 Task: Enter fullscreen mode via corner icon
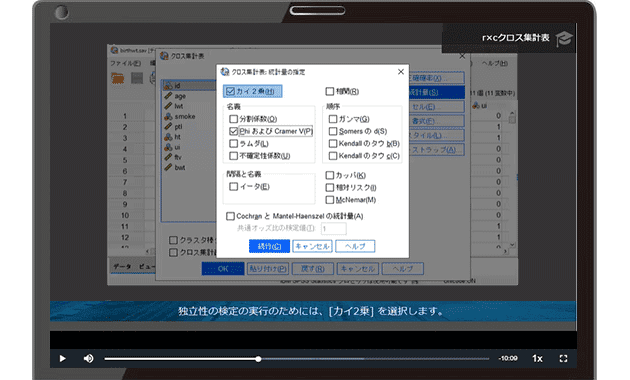click(x=563, y=358)
